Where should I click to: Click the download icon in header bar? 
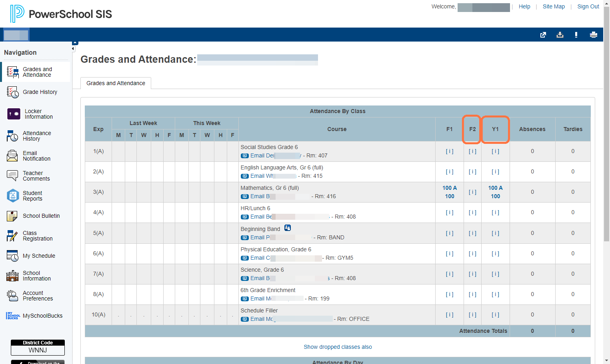(560, 35)
